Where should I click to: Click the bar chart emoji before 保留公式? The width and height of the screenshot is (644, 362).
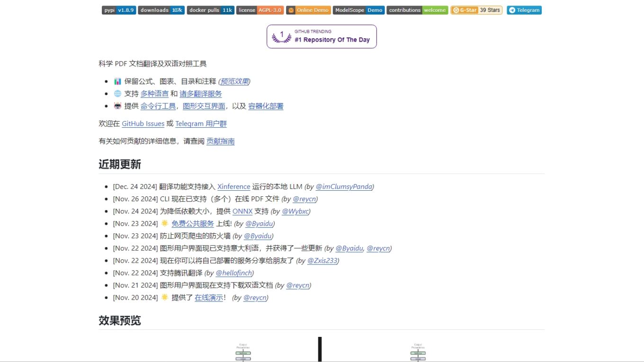(x=117, y=81)
